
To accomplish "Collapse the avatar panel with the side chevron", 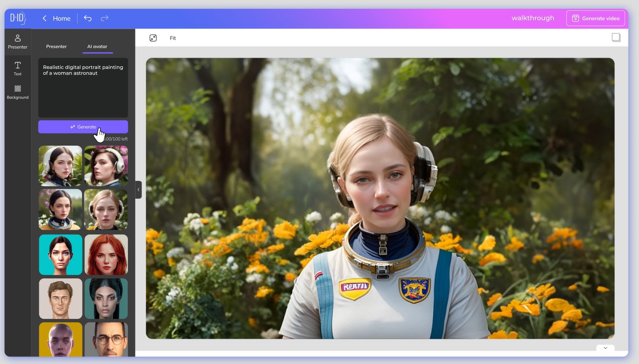I will [138, 190].
